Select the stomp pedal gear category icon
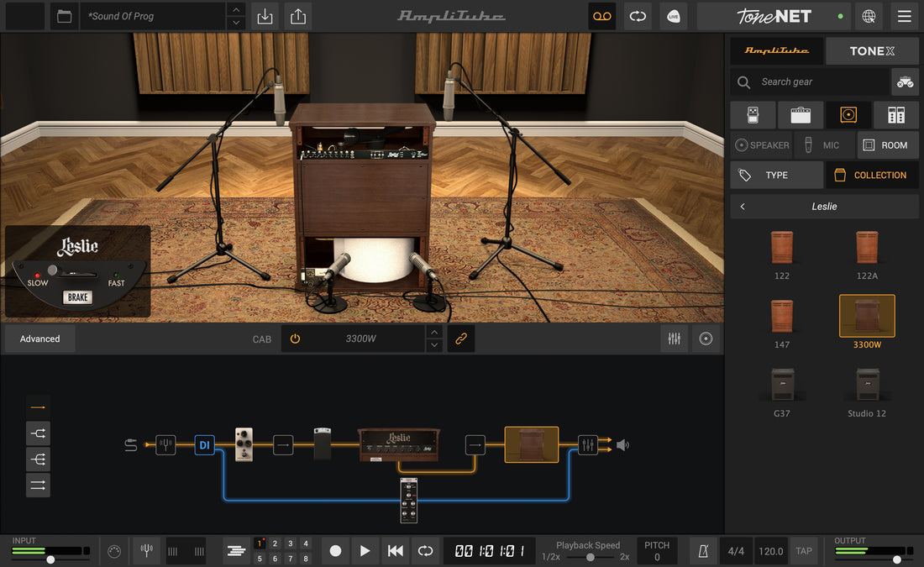 coord(753,115)
